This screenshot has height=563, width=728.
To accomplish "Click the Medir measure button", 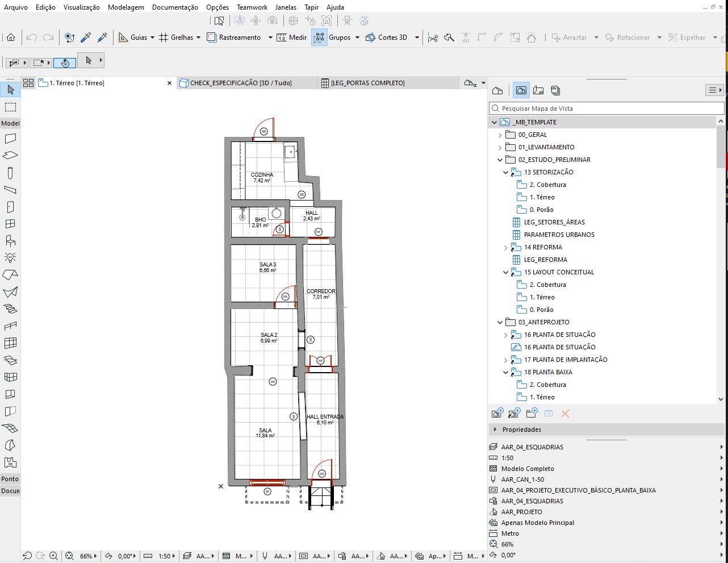I will point(291,37).
